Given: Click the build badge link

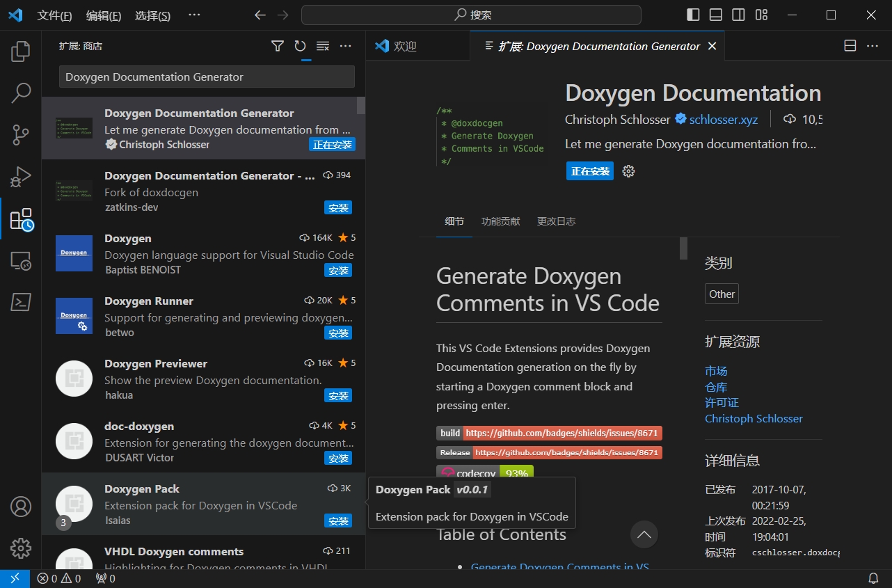Looking at the screenshot, I should click(549, 433).
